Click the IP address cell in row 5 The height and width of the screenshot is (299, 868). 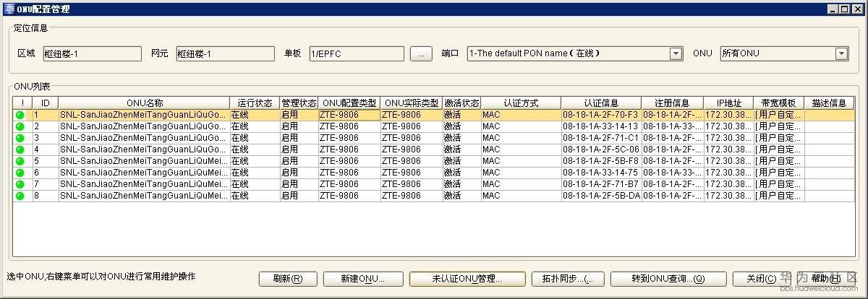(x=728, y=161)
